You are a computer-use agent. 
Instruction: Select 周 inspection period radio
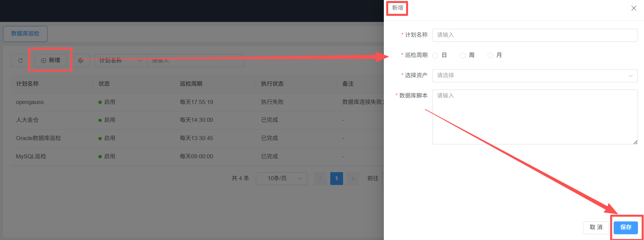tap(463, 55)
